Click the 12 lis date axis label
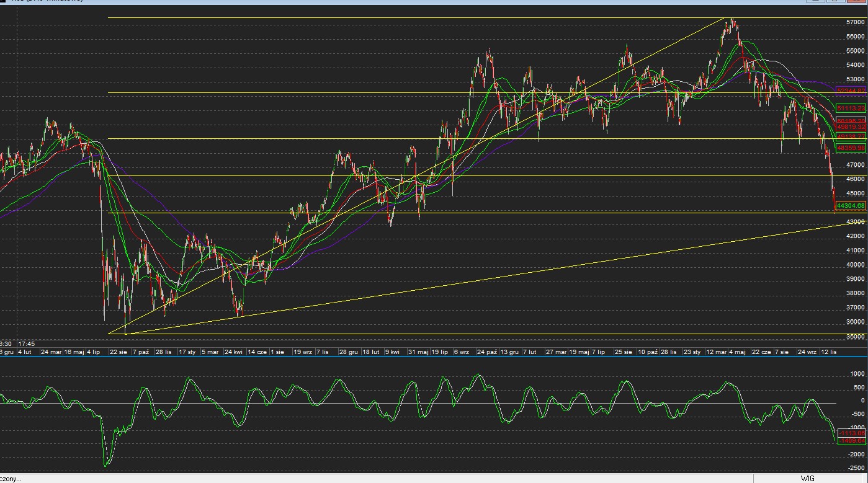This screenshot has width=868, height=483. pos(828,352)
